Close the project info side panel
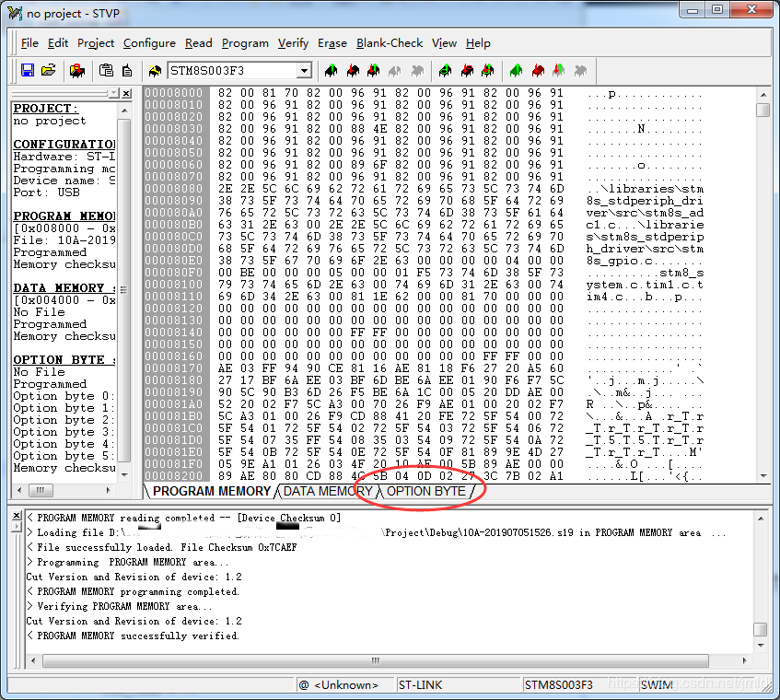This screenshot has width=780, height=700. (127, 93)
